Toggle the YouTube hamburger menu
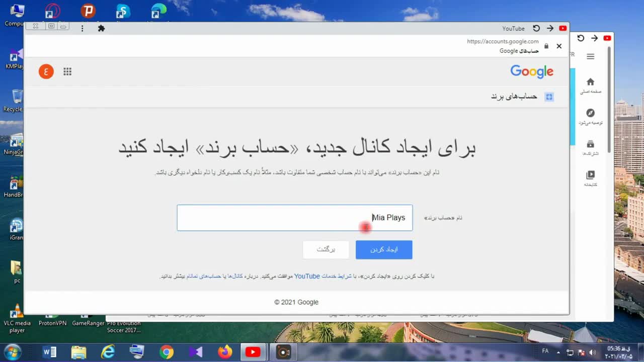644x362 pixels. point(590,56)
